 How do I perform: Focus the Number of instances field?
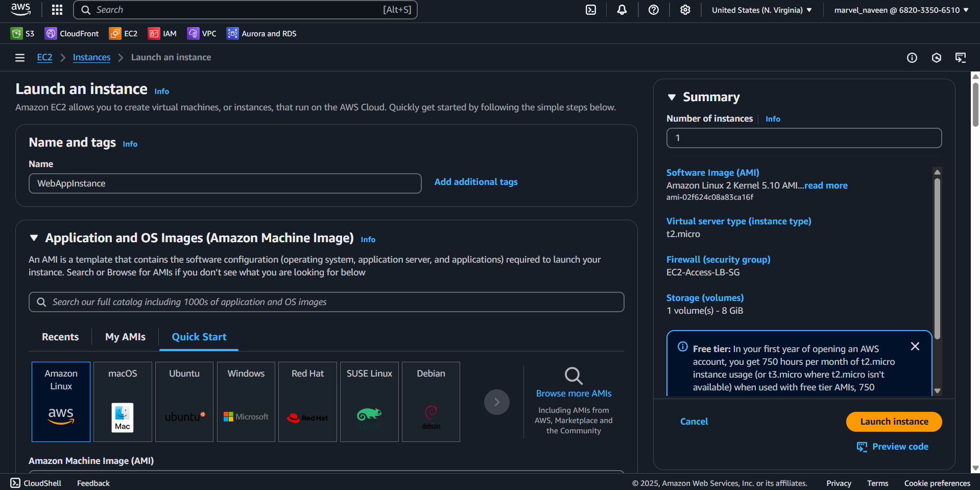804,138
